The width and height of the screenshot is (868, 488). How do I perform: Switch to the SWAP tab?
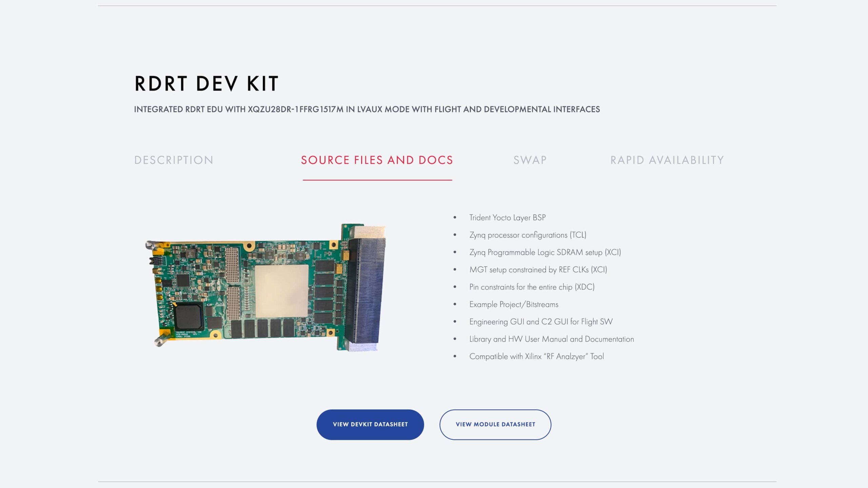[530, 160]
